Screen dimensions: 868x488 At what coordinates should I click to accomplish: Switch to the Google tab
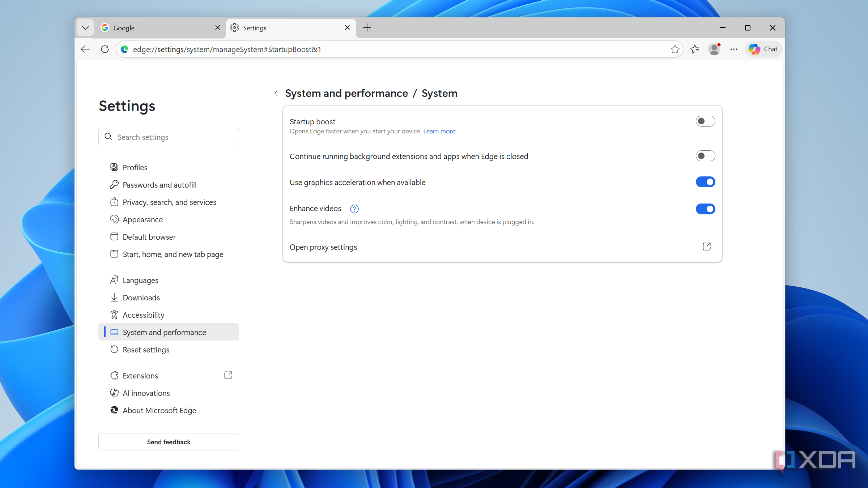pyautogui.click(x=161, y=28)
